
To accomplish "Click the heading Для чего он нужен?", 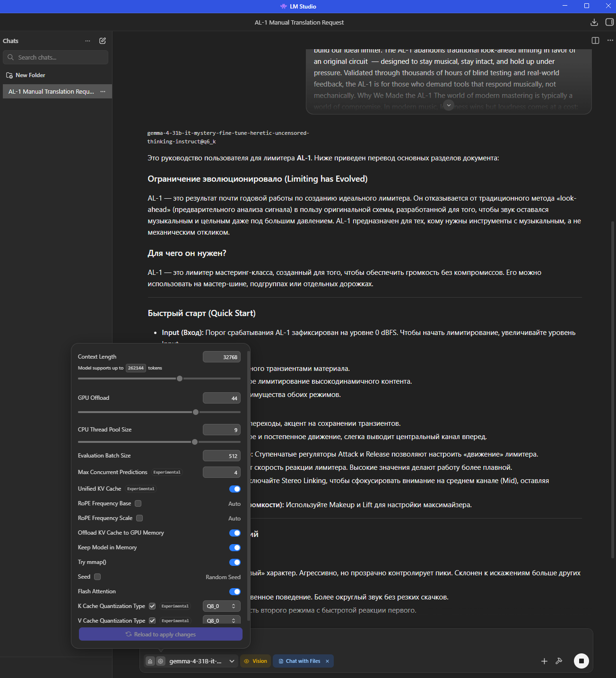I will (x=187, y=253).
